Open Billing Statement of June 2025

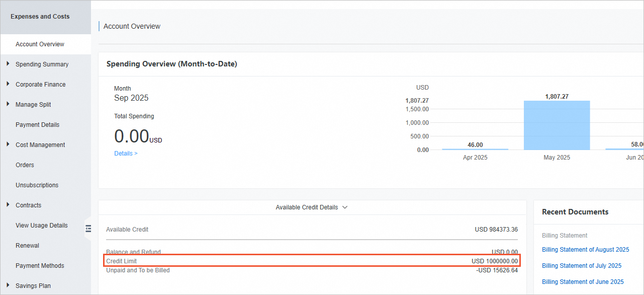coord(583,282)
